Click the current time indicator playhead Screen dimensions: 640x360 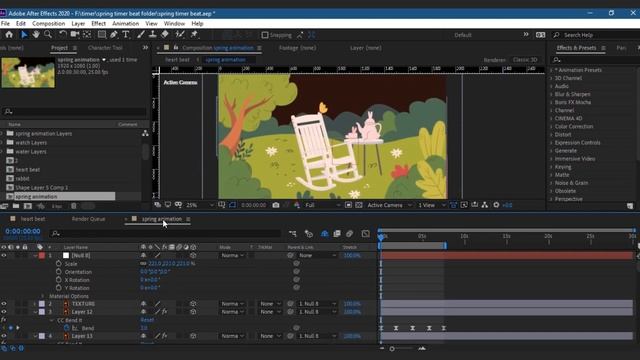click(381, 237)
